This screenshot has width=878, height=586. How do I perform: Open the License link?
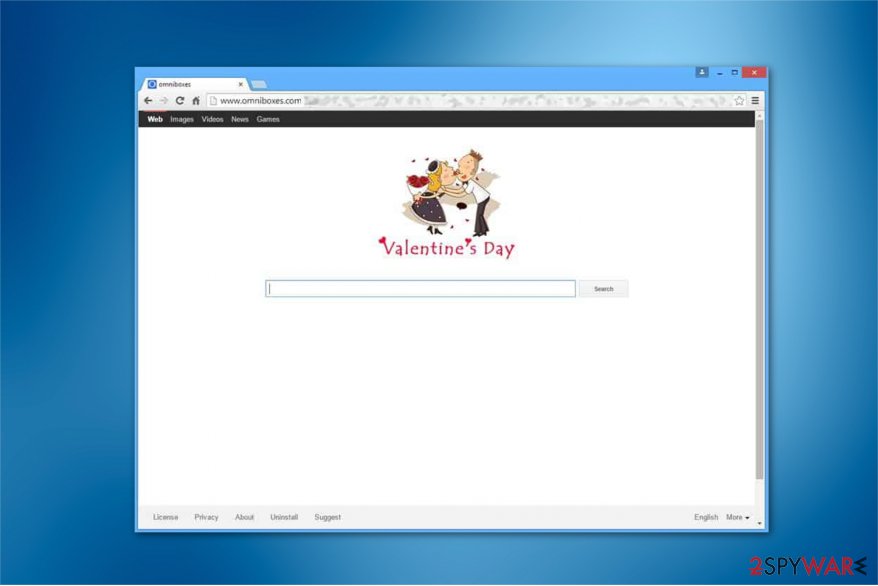pos(166,517)
